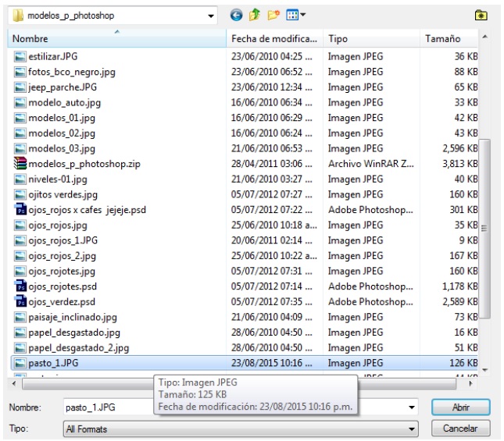Click the ojos_rojotes.psd Photoshop file icon
Image resolution: width=504 pixels, height=441 pixels.
21,286
